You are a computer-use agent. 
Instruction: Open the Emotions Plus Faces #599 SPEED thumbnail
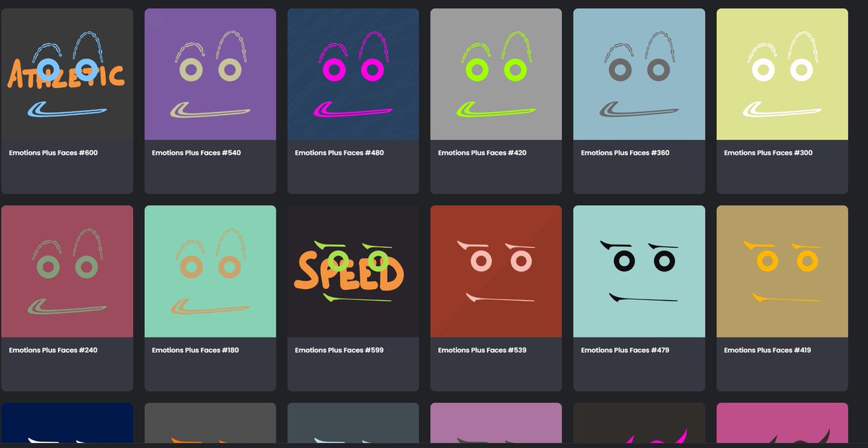point(354,272)
